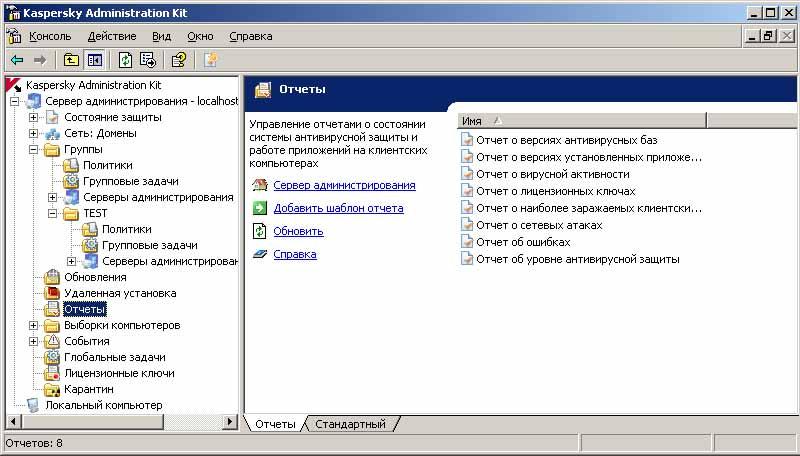Click the Help toolbar icon with question mark
The height and width of the screenshot is (456, 800).
pos(179,60)
